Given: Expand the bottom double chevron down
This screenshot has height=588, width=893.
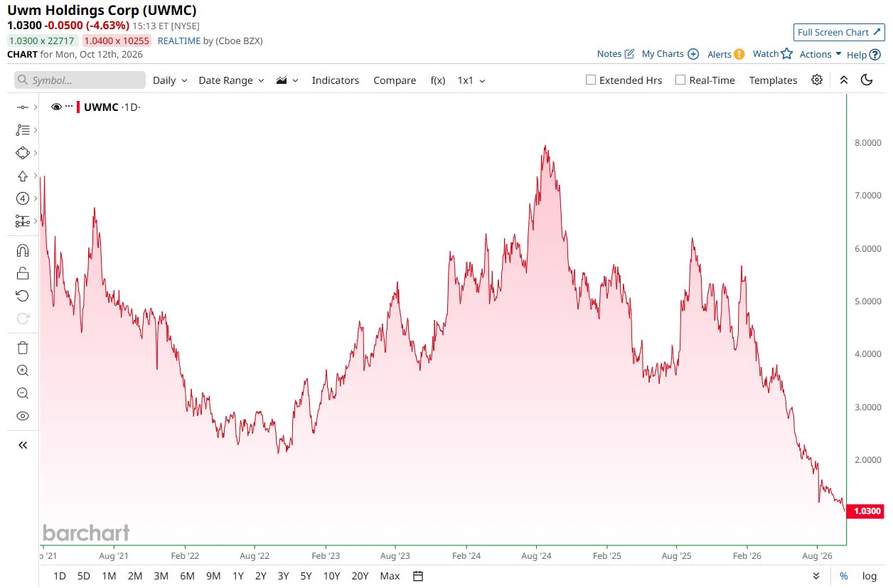Looking at the screenshot, I should (816, 576).
